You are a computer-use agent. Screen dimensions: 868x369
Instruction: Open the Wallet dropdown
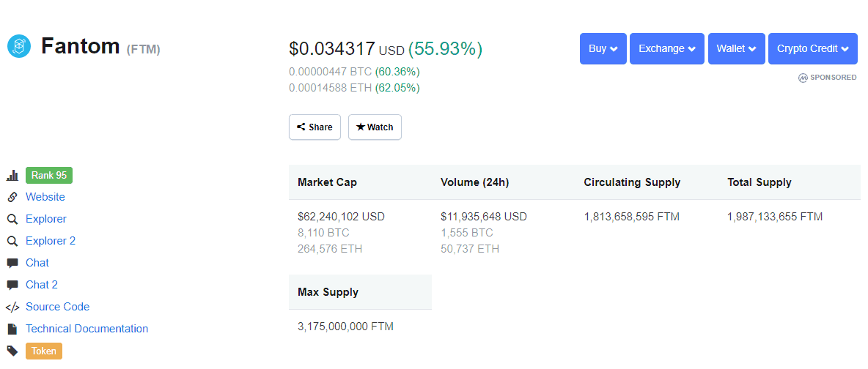pyautogui.click(x=736, y=49)
